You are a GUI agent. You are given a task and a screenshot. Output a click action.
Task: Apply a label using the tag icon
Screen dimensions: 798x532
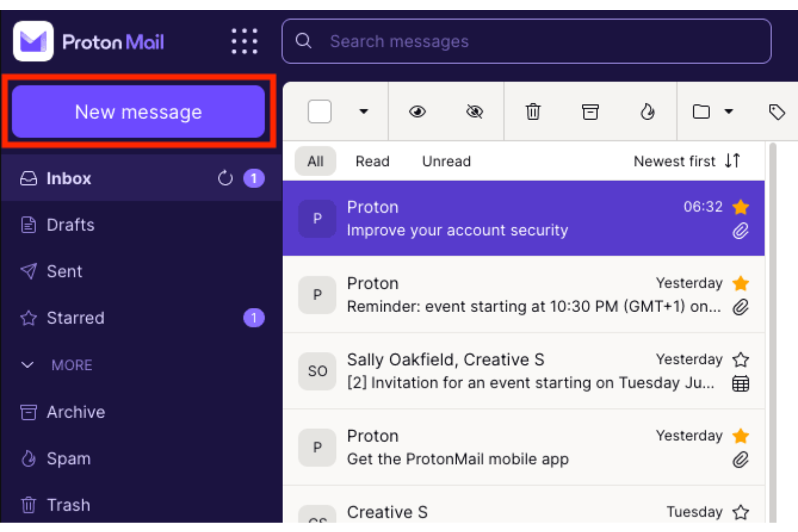tap(777, 112)
